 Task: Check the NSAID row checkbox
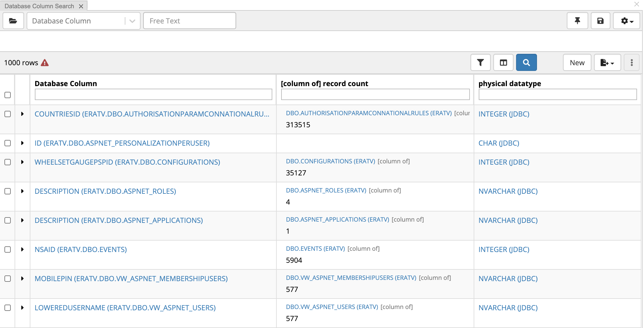click(8, 249)
